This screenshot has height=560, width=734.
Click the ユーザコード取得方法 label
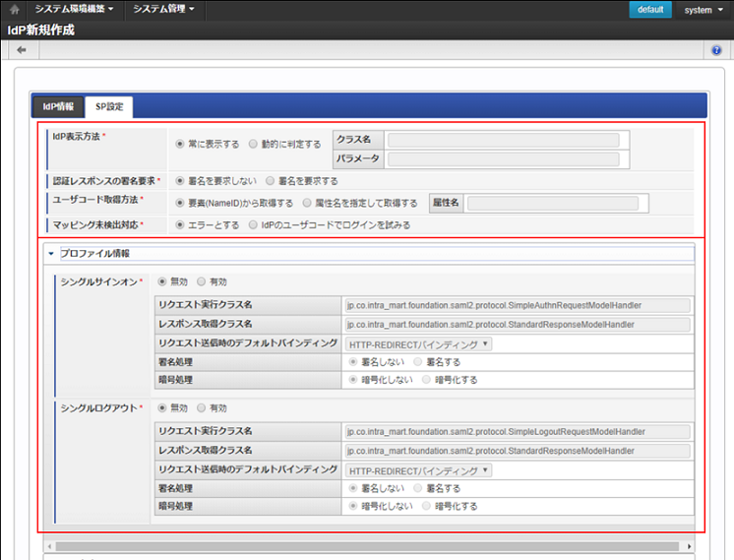(95, 200)
